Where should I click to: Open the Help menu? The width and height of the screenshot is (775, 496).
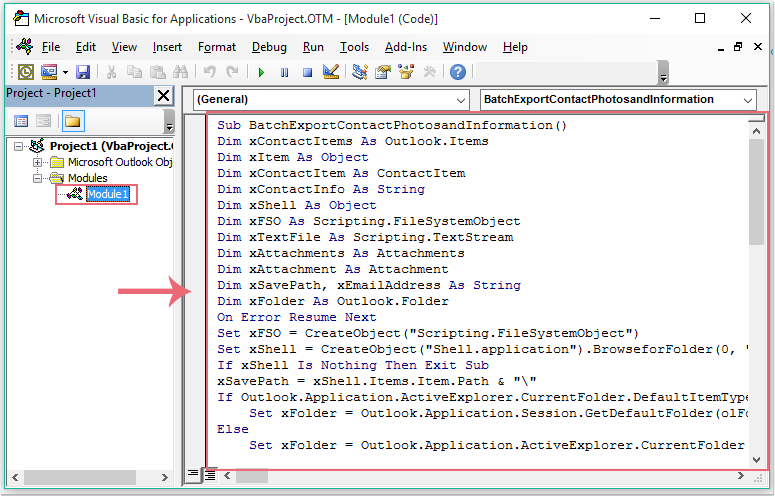coord(515,47)
